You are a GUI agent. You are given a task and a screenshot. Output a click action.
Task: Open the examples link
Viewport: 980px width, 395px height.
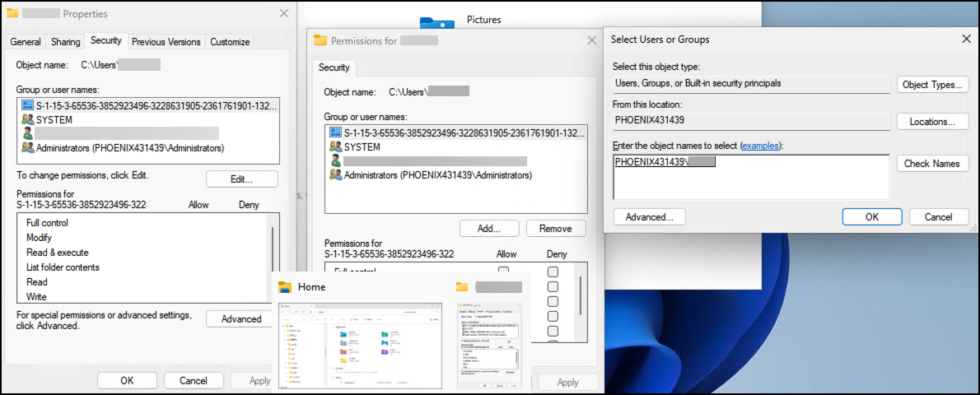760,146
